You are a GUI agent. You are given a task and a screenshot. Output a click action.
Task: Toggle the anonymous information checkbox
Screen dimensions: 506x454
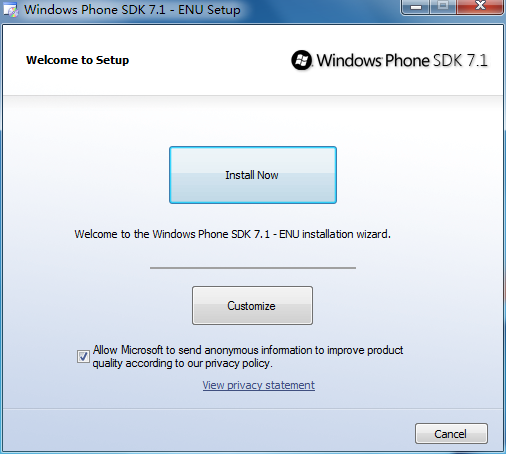pyautogui.click(x=83, y=356)
